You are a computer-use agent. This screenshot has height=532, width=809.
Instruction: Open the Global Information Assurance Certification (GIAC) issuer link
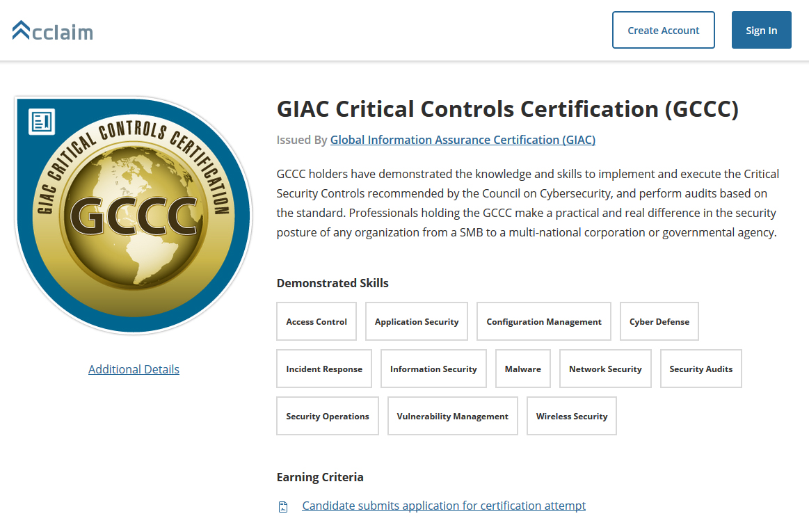[x=463, y=140]
